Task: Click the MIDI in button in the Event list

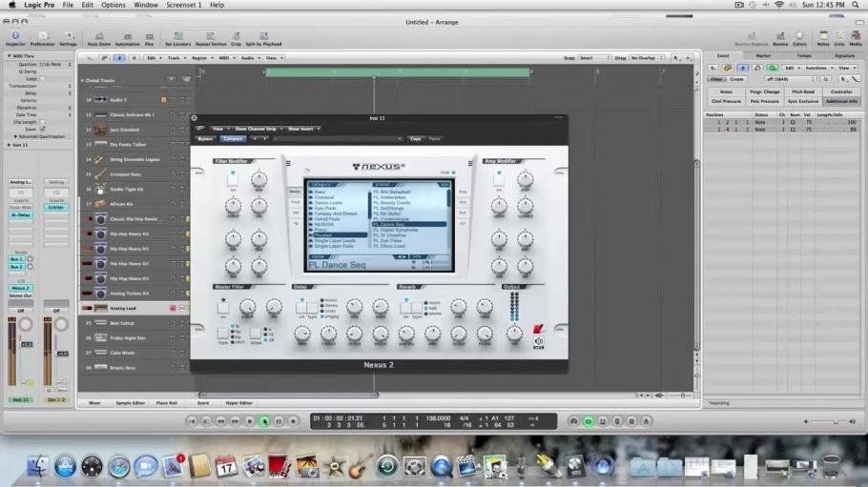Action: click(x=757, y=68)
